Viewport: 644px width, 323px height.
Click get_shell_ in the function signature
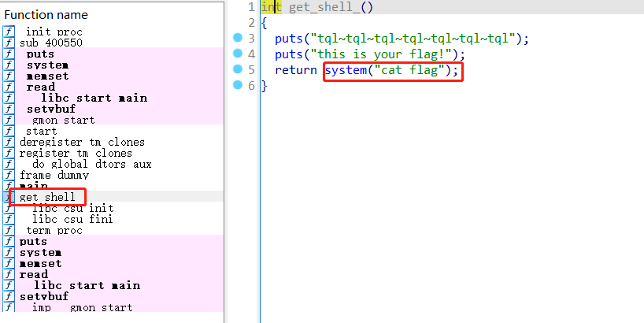[324, 7]
